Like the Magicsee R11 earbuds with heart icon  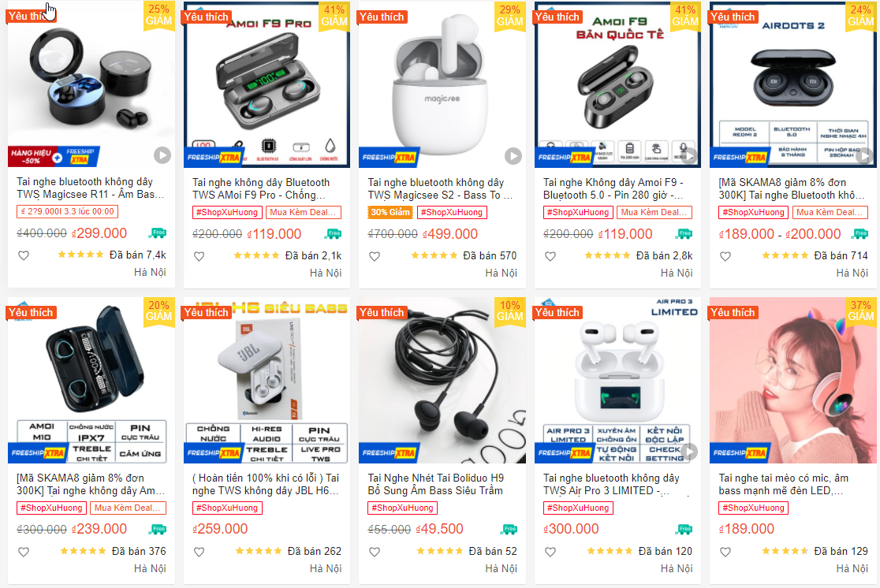point(24,255)
